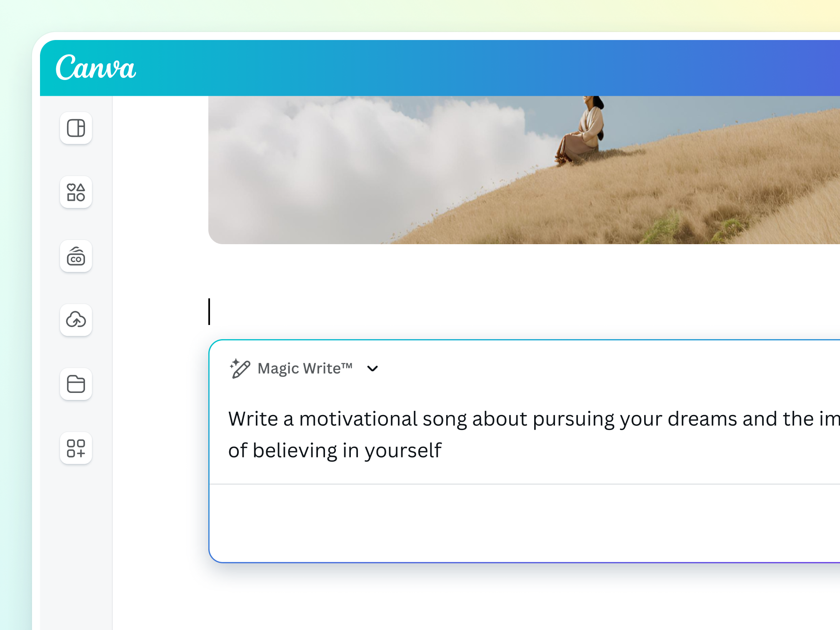Screen dimensions: 840x630
Task: Click the Magic Write™ label
Action: [305, 368]
